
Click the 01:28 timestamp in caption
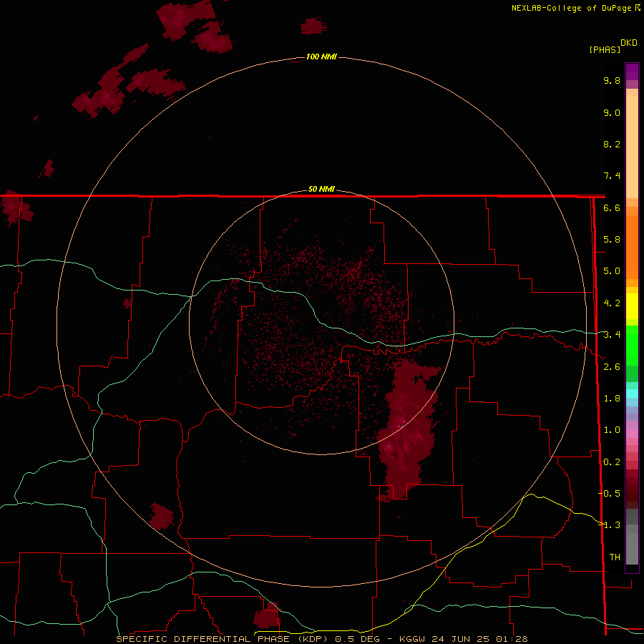click(x=512, y=639)
